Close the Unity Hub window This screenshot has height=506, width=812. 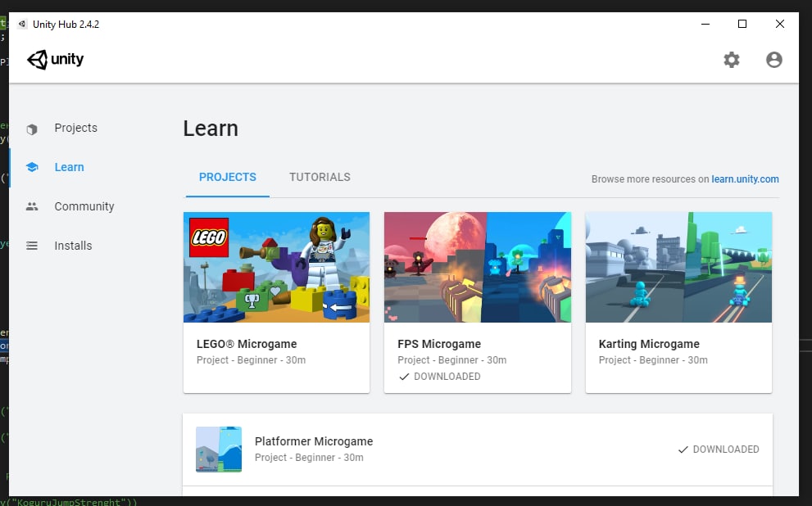(780, 24)
